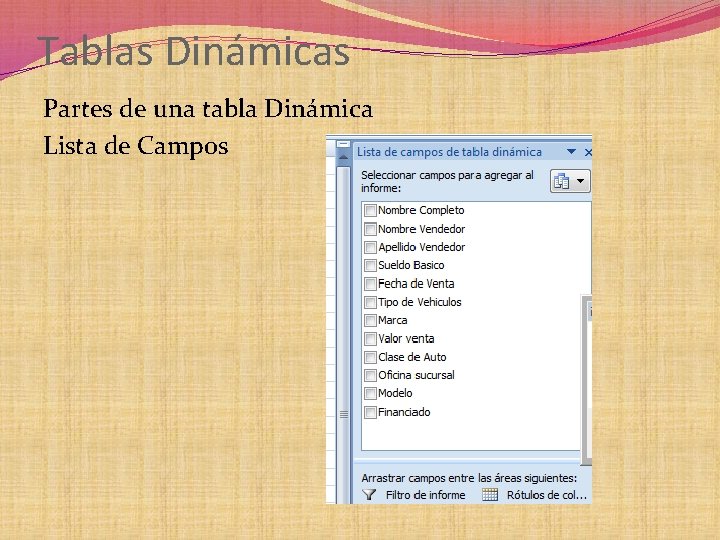Image resolution: width=720 pixels, height=540 pixels.
Task: Check the Nombre Completo field checkbox
Action: click(370, 210)
